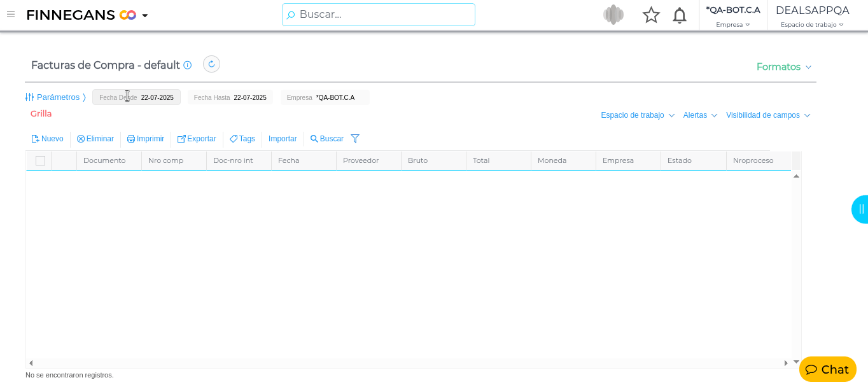Image resolution: width=868 pixels, height=387 pixels.
Task: Focus the Buscar search box
Action: pyautogui.click(x=379, y=15)
